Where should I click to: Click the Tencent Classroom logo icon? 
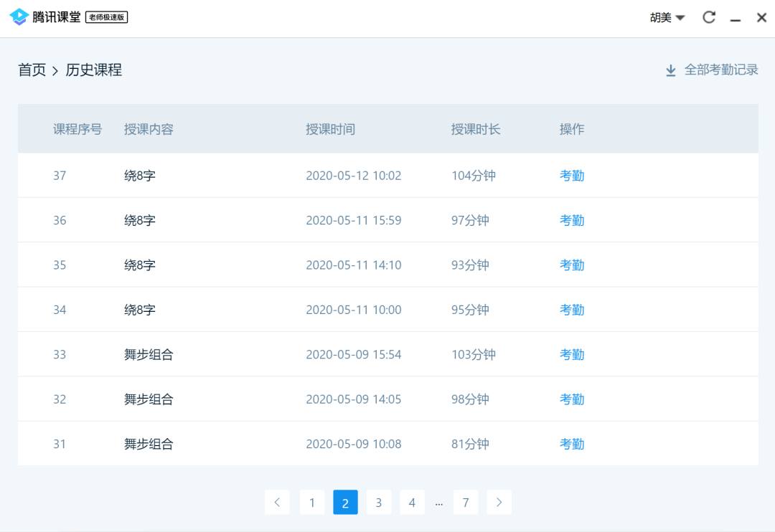click(19, 17)
